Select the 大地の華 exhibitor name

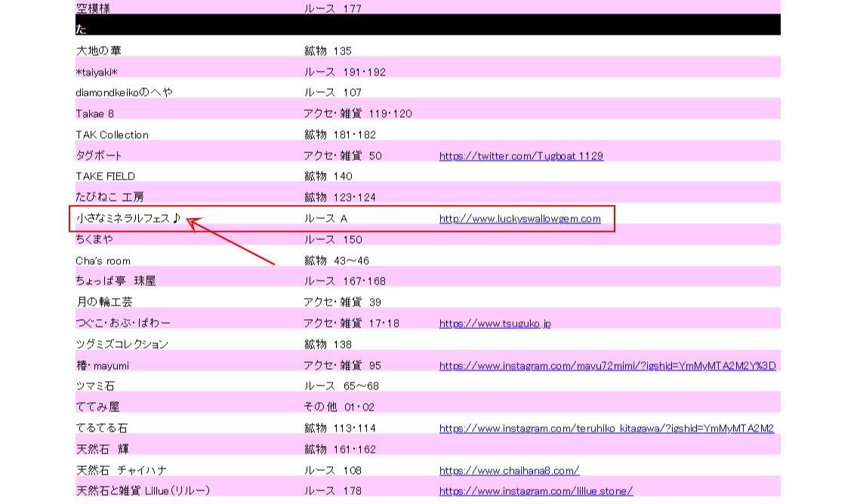click(99, 51)
